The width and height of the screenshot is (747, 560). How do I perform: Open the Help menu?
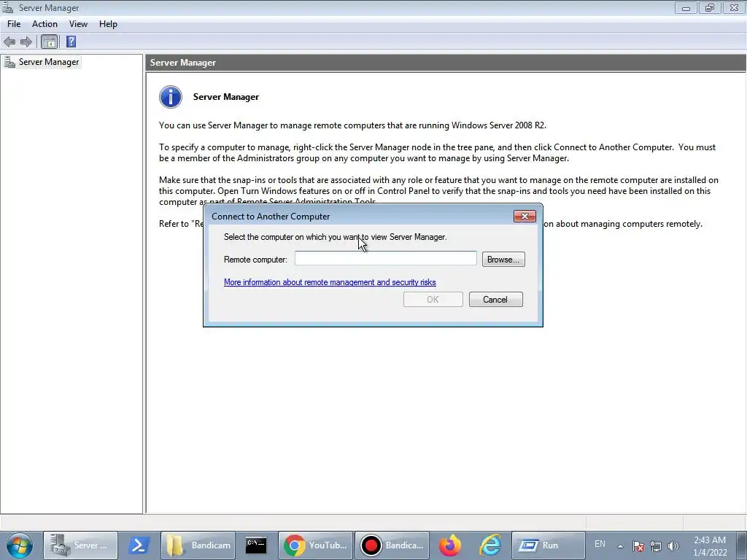click(x=108, y=24)
